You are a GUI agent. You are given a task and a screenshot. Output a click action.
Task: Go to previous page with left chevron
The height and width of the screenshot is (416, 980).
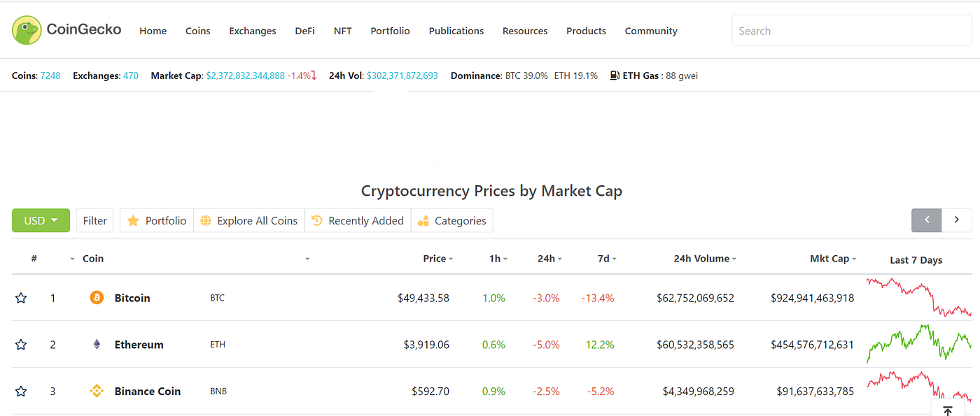click(927, 220)
